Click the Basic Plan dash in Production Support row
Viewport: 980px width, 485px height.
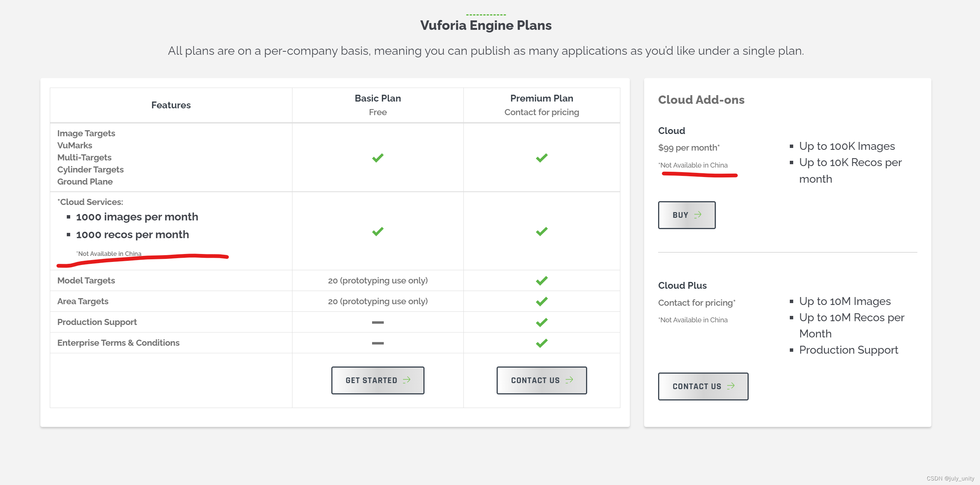[x=378, y=322]
